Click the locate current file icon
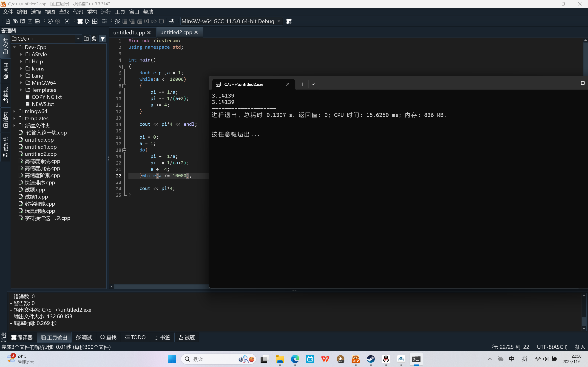 [x=94, y=39]
